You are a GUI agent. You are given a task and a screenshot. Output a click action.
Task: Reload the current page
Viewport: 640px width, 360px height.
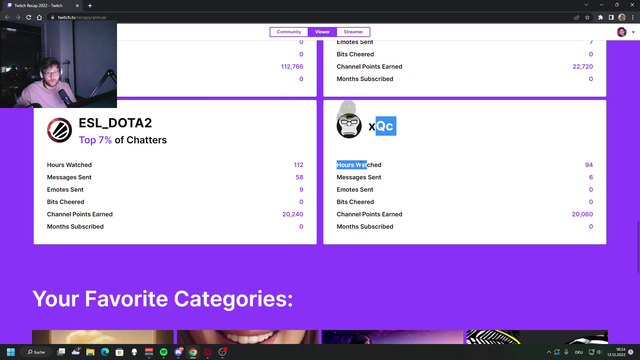coord(29,18)
